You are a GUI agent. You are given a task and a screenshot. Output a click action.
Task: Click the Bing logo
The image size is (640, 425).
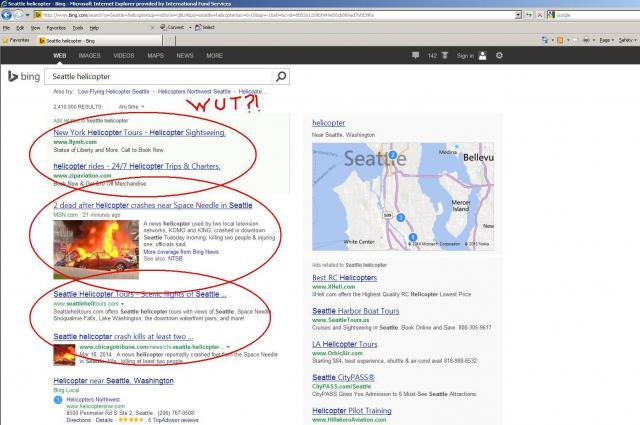(x=24, y=76)
